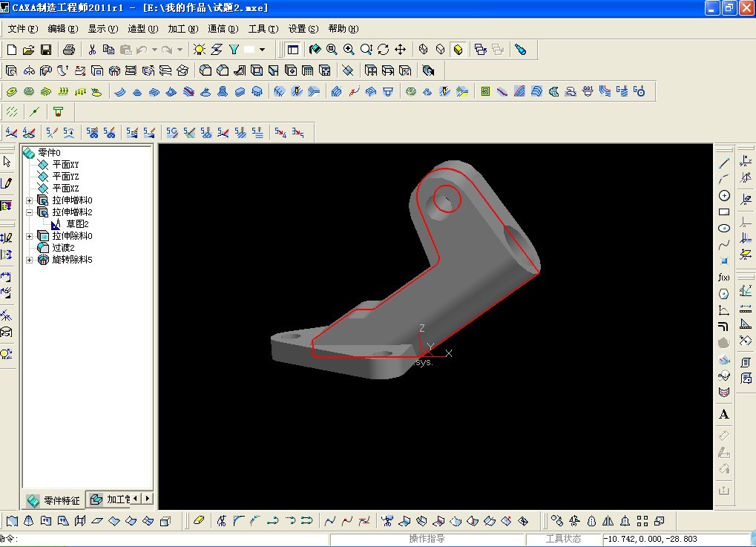Select 草图2 sketch in feature tree
The image size is (756, 547).
[x=77, y=224]
